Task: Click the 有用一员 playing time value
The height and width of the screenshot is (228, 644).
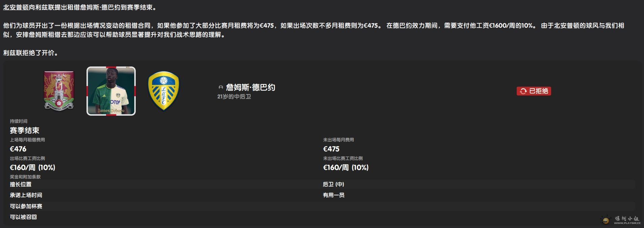Action: (334, 195)
